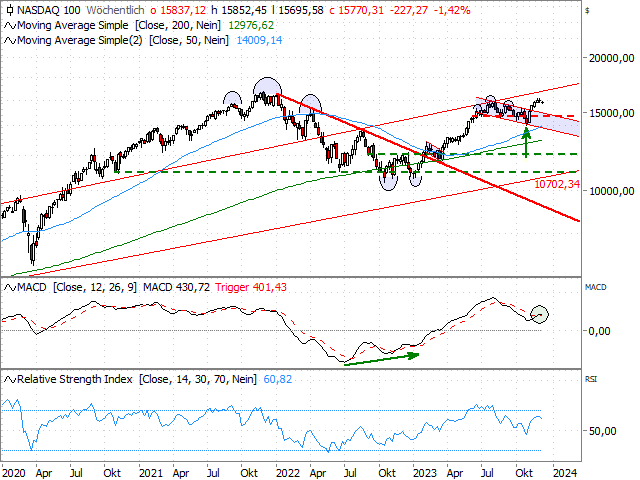Image resolution: width=640 pixels, height=480 pixels.
Task: Click the high value h 15852,45
Action: pos(239,10)
